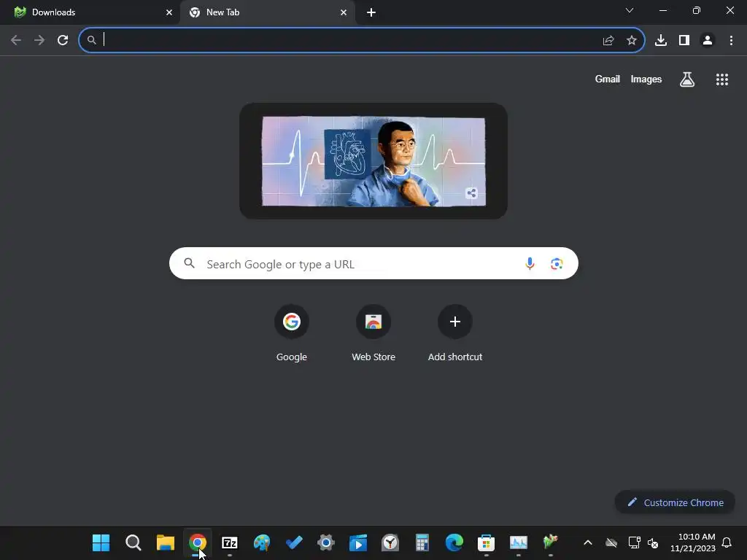747x560 pixels.
Task: Open the profile avatar menu
Action: pos(708,41)
